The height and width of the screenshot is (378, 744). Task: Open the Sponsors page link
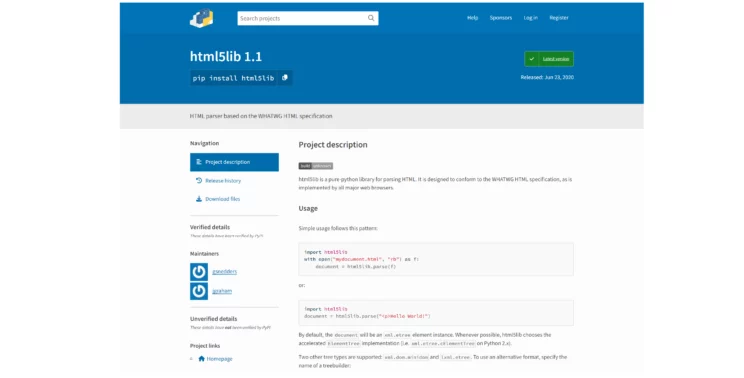click(x=501, y=18)
